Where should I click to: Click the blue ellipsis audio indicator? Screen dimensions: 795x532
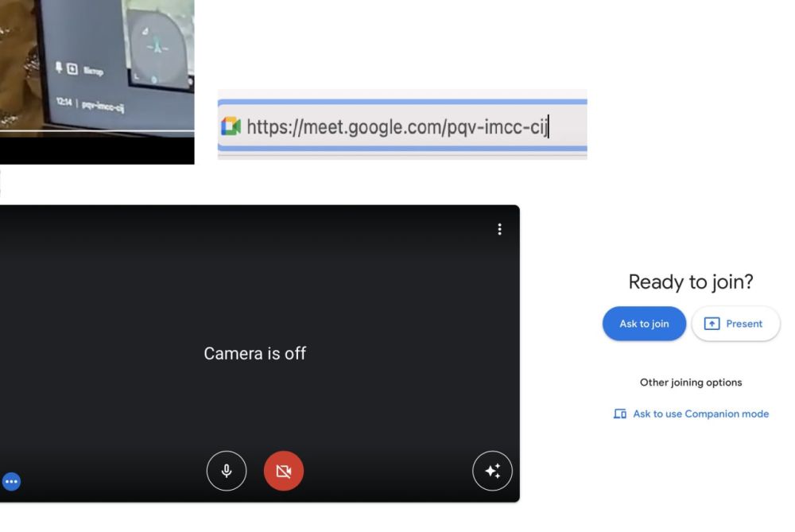pyautogui.click(x=11, y=481)
